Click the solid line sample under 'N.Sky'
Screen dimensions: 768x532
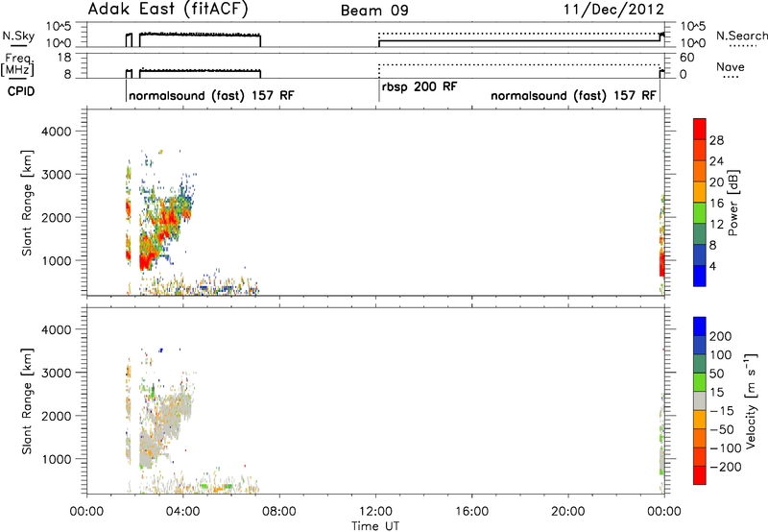[x=18, y=46]
